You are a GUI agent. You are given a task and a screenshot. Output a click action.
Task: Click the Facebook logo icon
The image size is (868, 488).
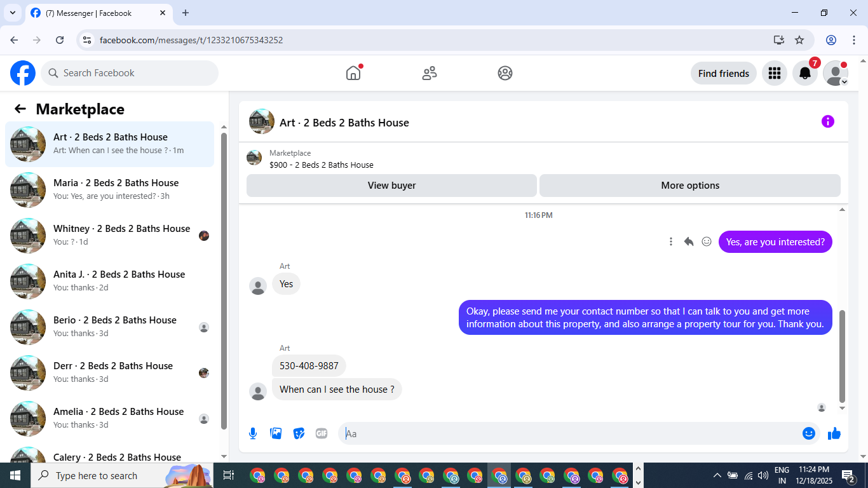[23, 73]
